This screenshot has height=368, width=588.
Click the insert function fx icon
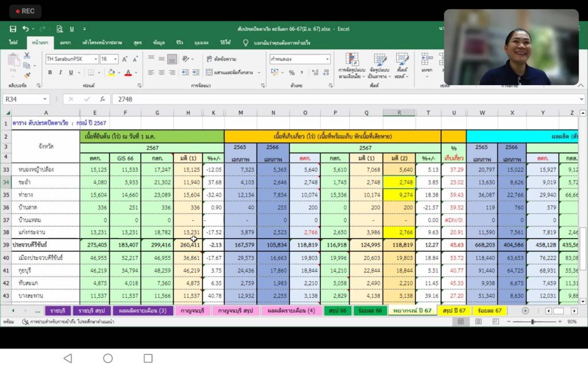point(102,99)
